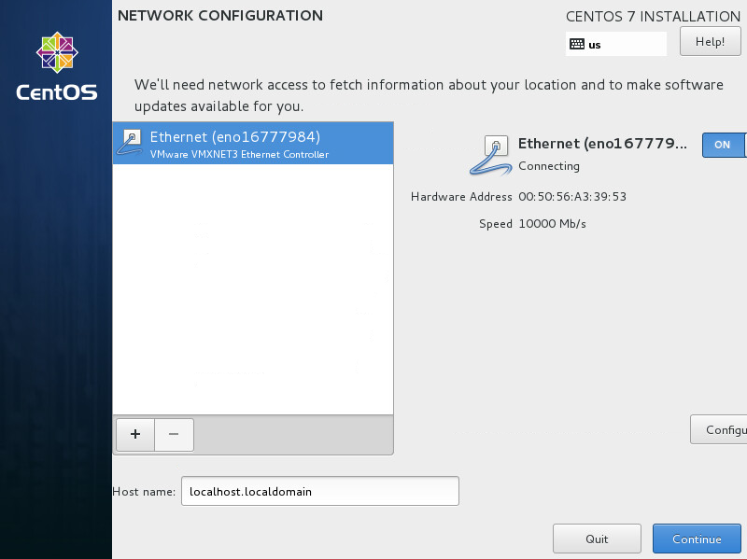Open the Help! button
This screenshot has height=560, width=747.
(x=710, y=41)
